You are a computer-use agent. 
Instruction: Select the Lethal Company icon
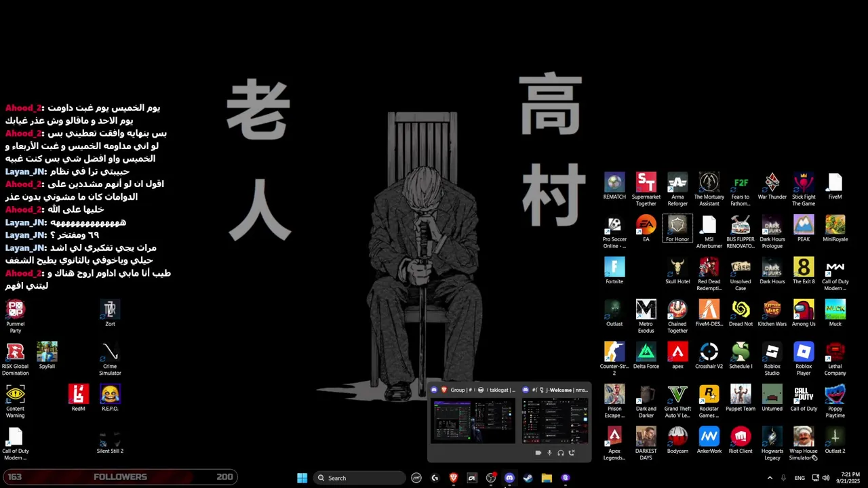pos(835,359)
